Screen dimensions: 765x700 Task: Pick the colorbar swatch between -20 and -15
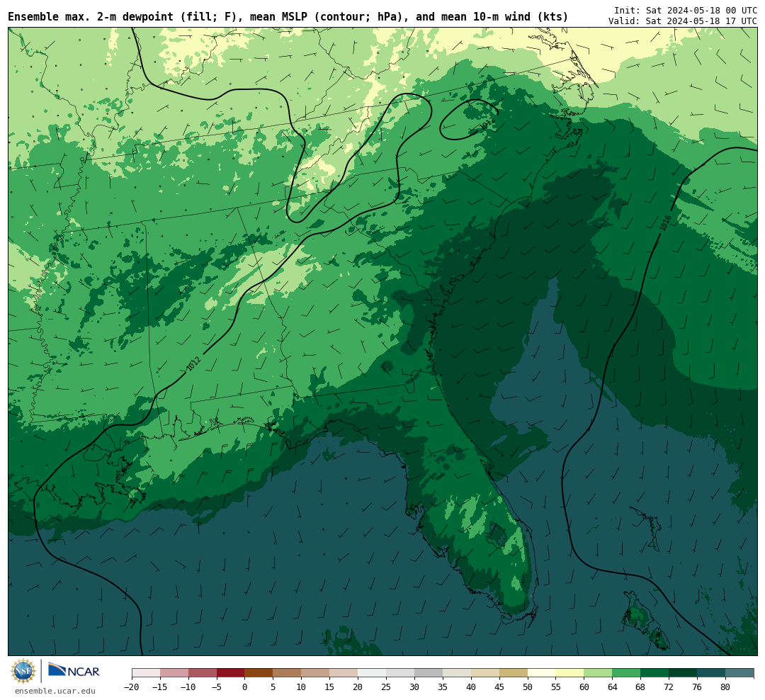click(x=146, y=672)
